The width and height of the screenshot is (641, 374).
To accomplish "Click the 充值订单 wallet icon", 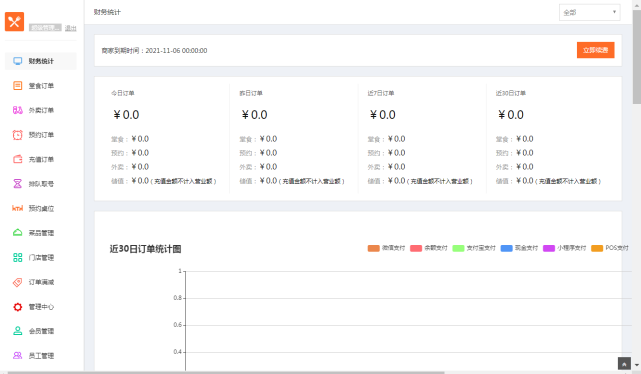I will [x=18, y=159].
